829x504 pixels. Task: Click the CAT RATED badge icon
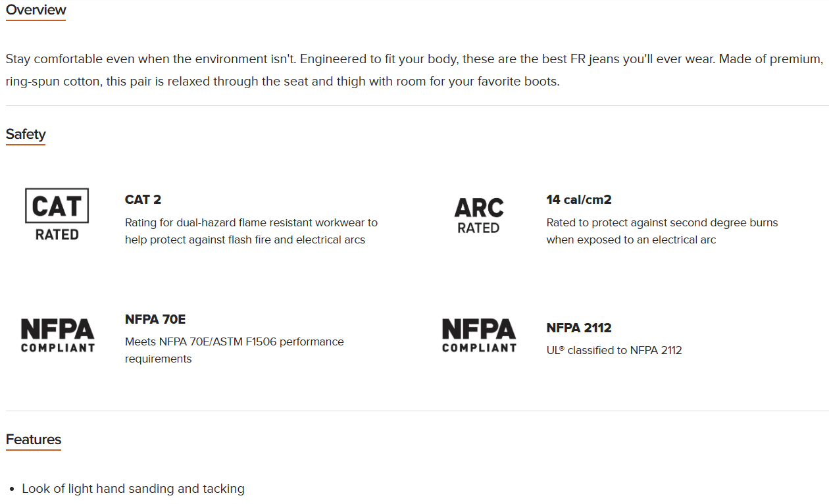pos(57,214)
